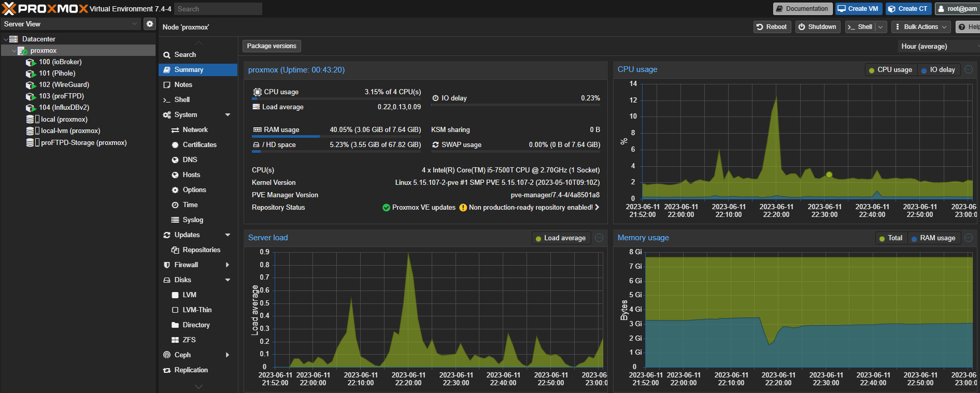Select container 102 (WireGuard)
The image size is (980, 393).
[64, 85]
